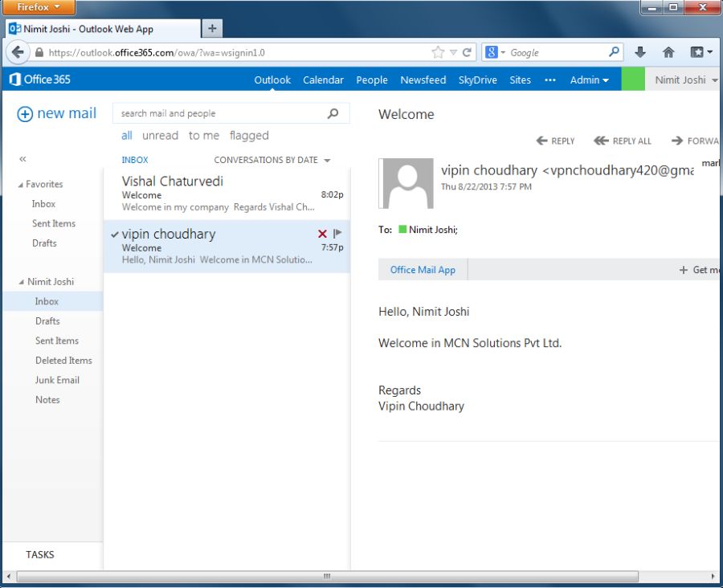The width and height of the screenshot is (723, 588).
Task: Open Sent Items under Nimit Joshi mailbox
Action: pos(57,341)
